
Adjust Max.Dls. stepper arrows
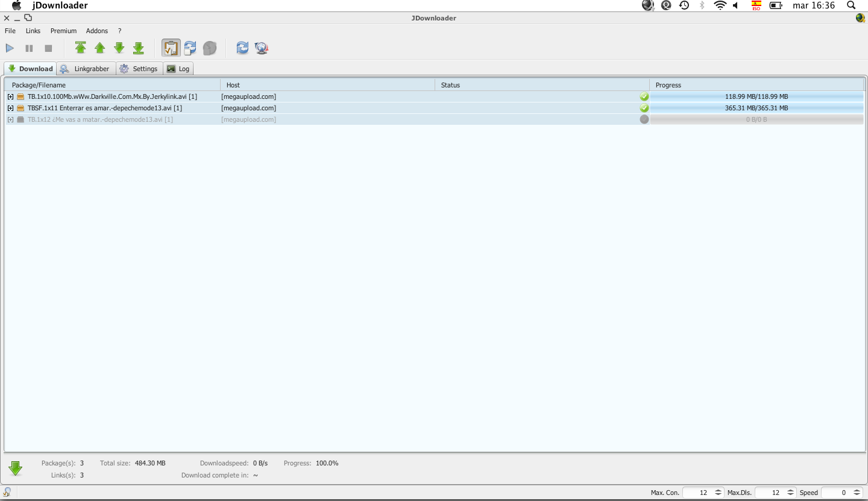790,493
